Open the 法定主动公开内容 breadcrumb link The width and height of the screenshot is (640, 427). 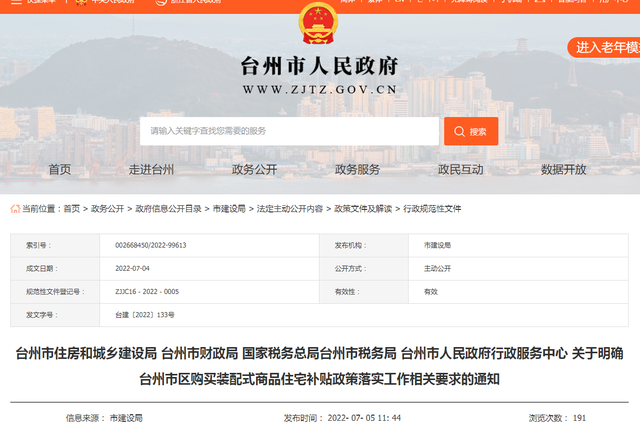pyautogui.click(x=289, y=209)
